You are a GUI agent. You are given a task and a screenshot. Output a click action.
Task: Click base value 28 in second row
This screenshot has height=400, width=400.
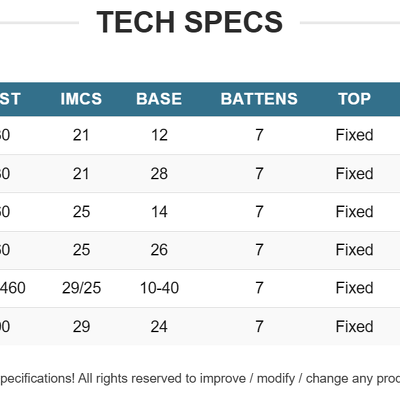(x=159, y=174)
